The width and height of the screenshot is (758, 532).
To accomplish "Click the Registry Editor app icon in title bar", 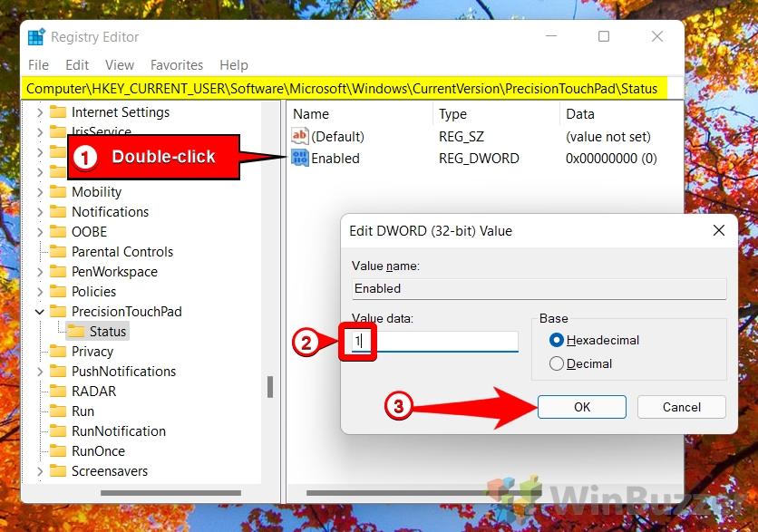I will [x=36, y=37].
